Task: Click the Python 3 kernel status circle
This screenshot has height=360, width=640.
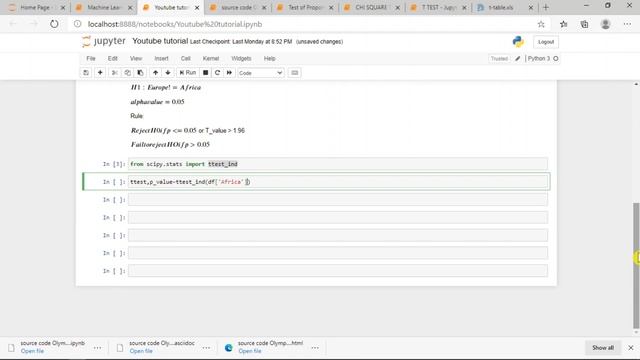Action: (x=556, y=59)
